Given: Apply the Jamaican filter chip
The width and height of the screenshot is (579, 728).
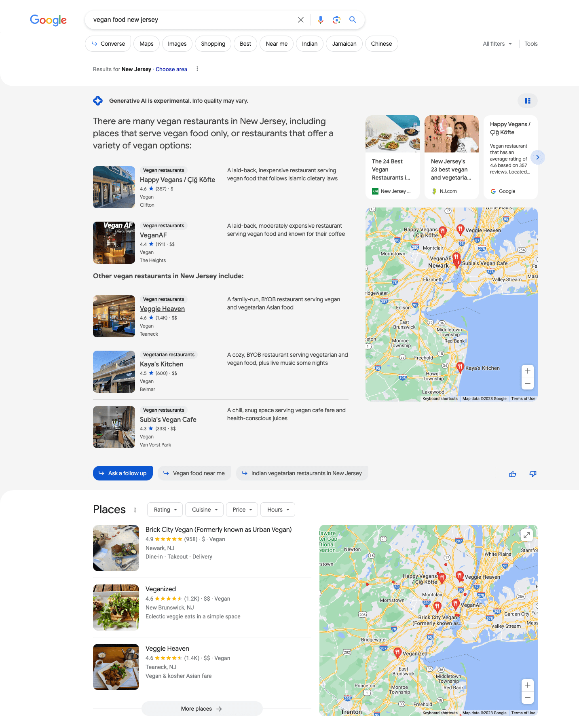Looking at the screenshot, I should coord(344,44).
